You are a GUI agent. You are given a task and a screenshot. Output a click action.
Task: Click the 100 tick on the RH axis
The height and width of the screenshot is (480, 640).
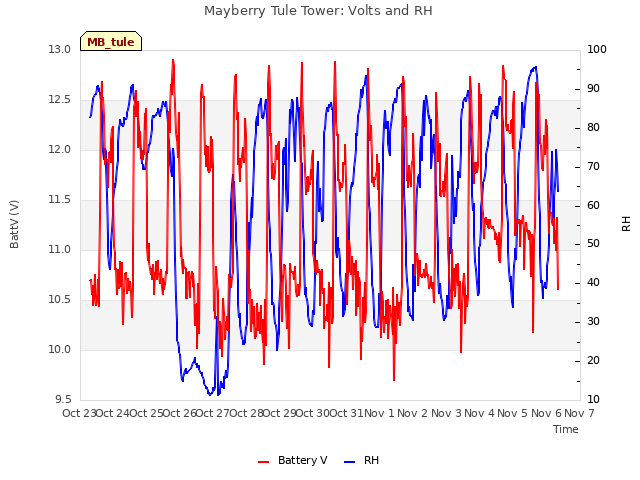[597, 49]
